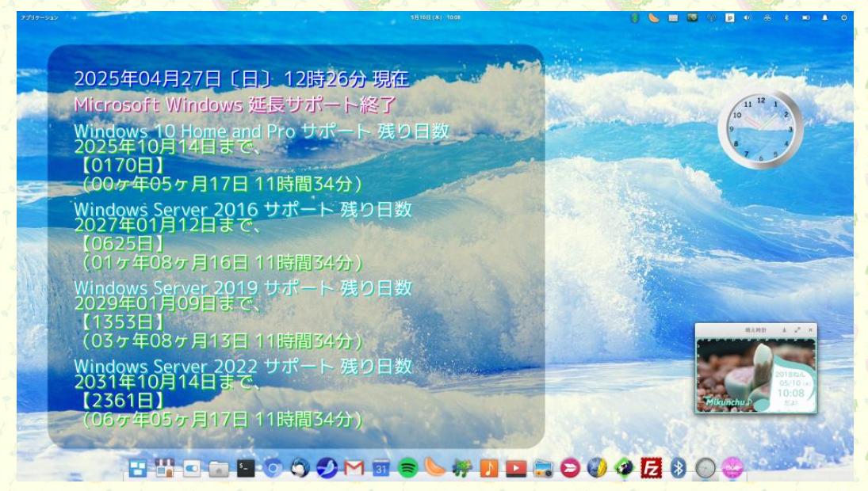The height and width of the screenshot is (491, 868).
Task: Click the '2029年01月09日まで' date line
Action: 166,303
